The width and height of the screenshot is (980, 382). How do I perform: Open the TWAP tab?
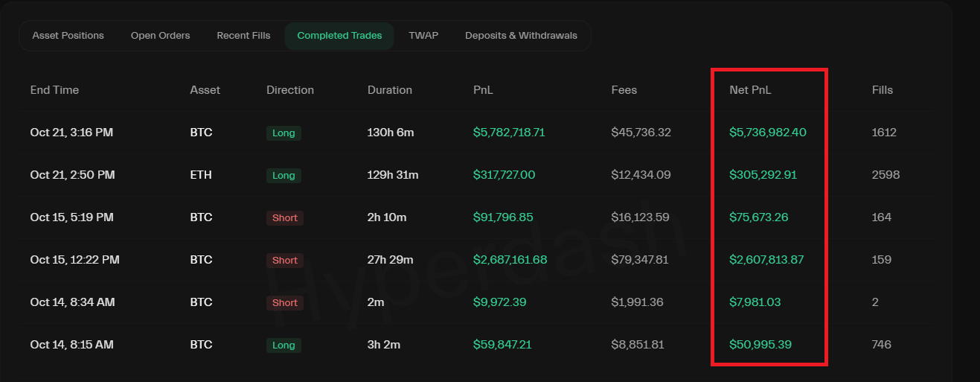[423, 36]
